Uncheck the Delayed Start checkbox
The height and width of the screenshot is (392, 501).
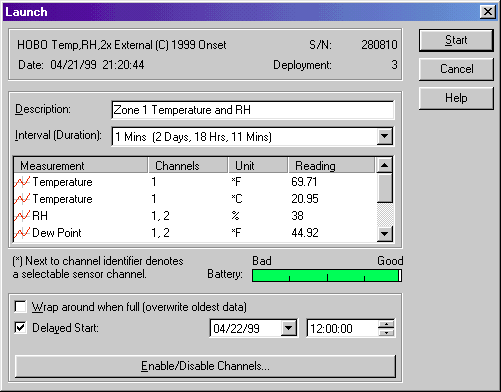21,328
